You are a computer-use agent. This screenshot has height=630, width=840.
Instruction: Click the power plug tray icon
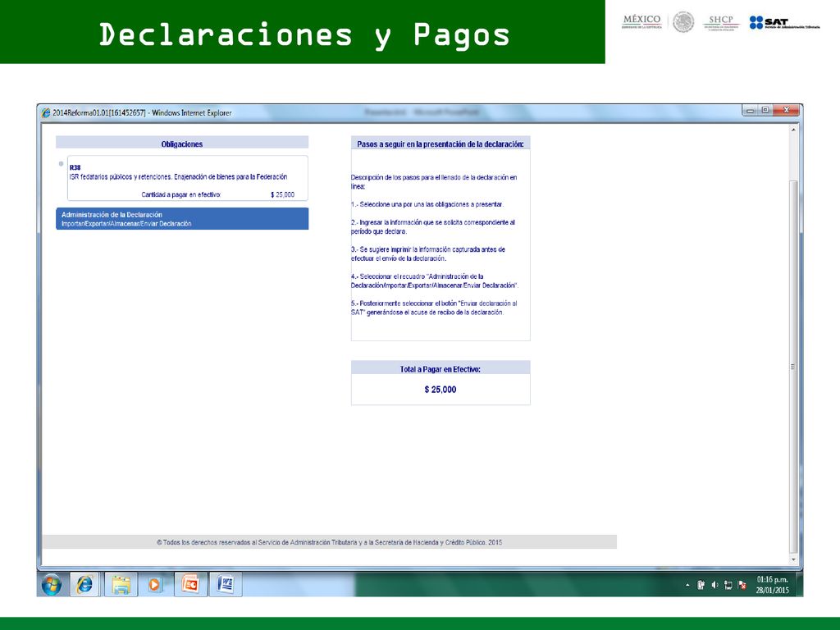(x=701, y=585)
